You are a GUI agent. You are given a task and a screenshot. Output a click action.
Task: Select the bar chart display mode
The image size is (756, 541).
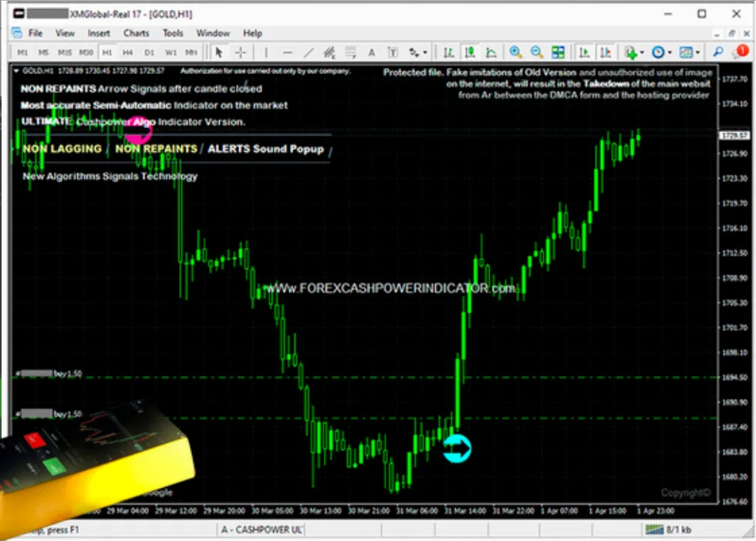pyautogui.click(x=448, y=52)
